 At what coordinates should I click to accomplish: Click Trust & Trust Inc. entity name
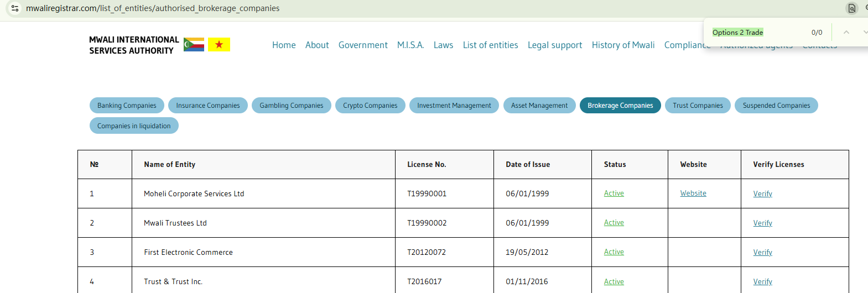click(x=173, y=282)
